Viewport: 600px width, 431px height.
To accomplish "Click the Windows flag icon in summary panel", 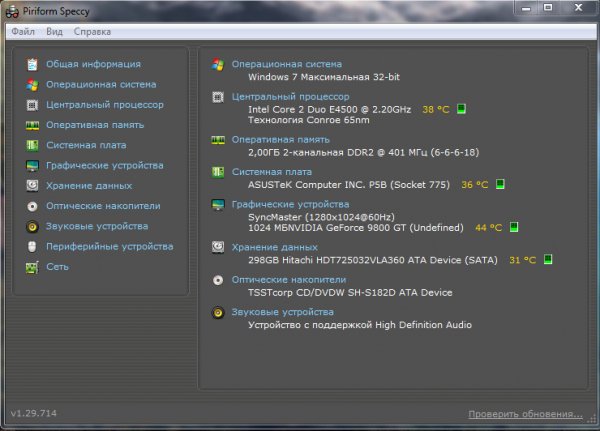I will pyautogui.click(x=218, y=64).
